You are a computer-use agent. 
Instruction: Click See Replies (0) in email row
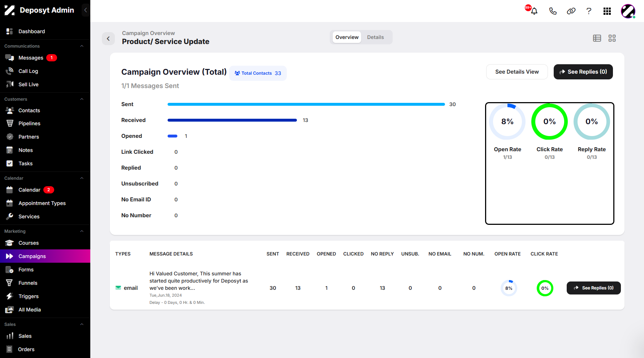[x=594, y=288]
